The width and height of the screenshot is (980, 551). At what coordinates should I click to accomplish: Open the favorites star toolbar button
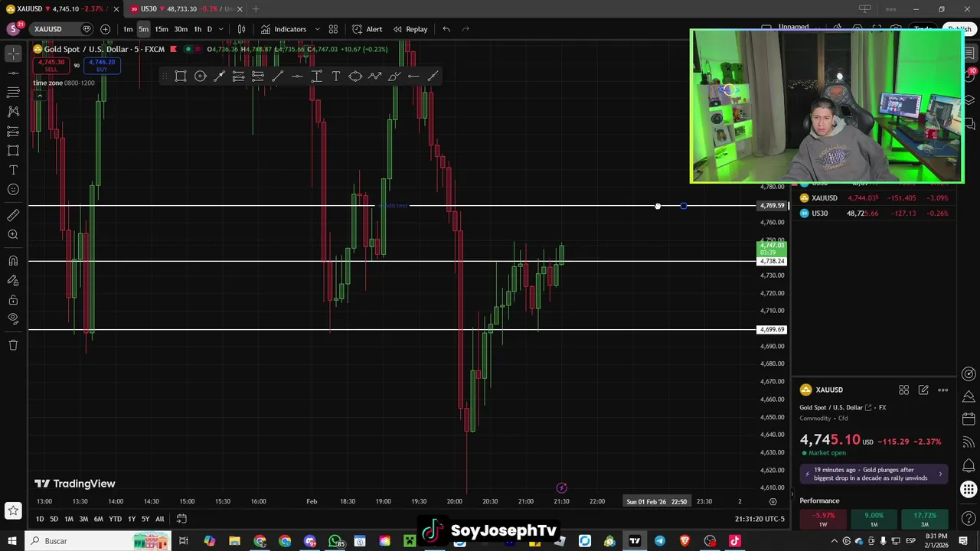[13, 510]
